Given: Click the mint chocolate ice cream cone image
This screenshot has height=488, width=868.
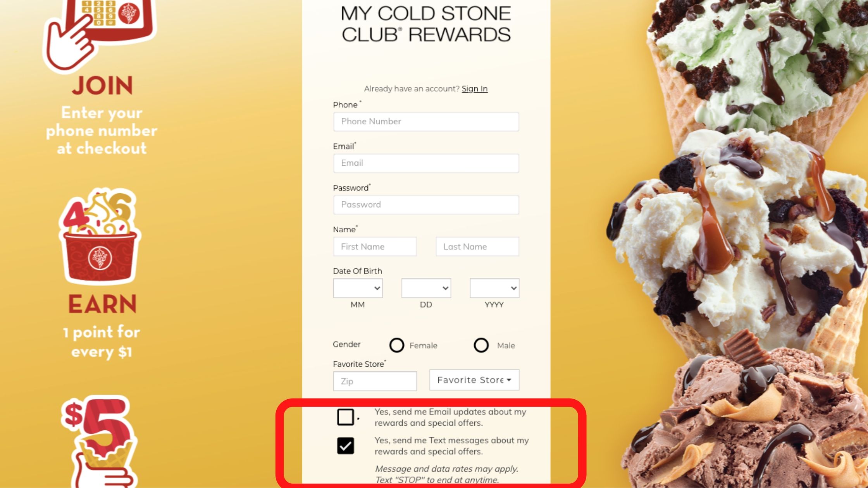Looking at the screenshot, I should tap(759, 66).
